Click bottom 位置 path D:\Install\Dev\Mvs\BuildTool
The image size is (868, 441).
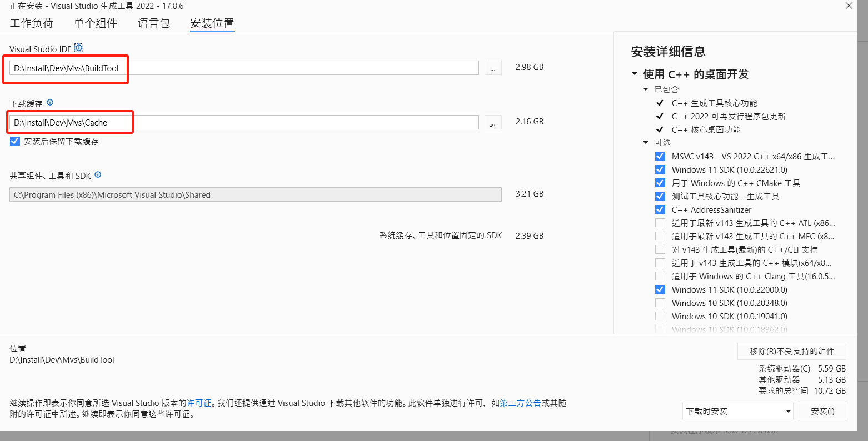(x=62, y=360)
